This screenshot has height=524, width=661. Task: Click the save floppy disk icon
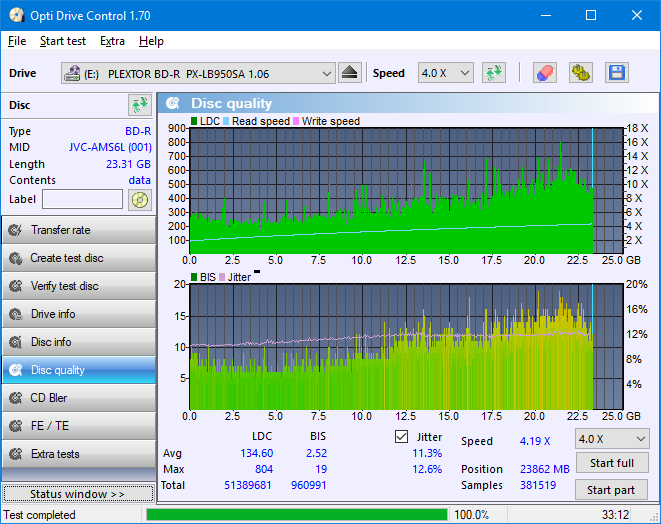click(616, 73)
